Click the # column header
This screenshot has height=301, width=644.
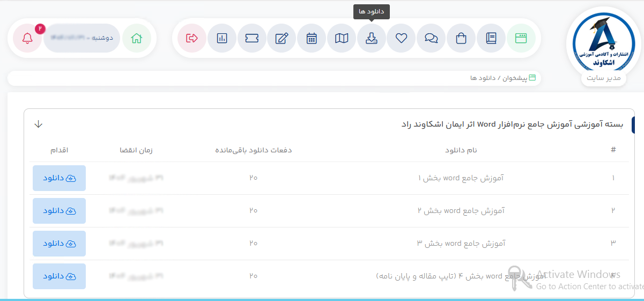(x=613, y=150)
